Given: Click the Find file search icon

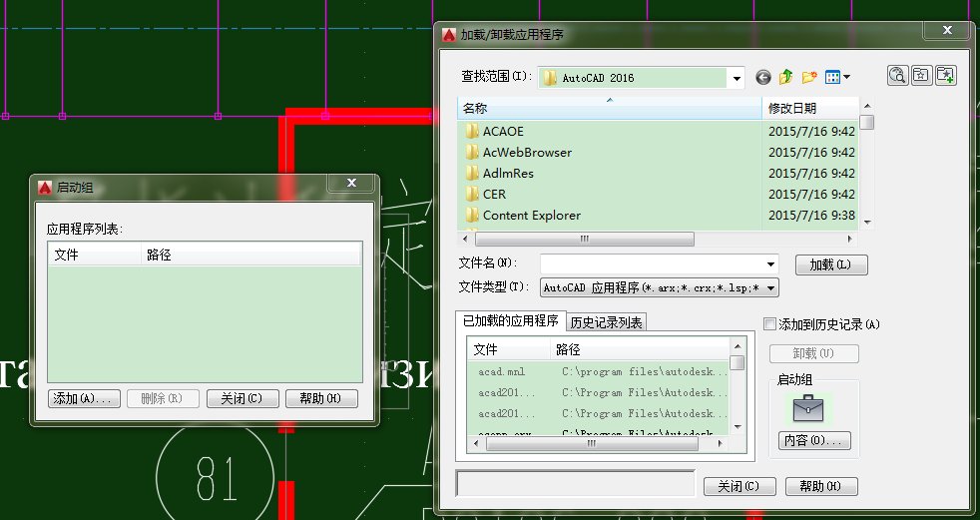Looking at the screenshot, I should coord(897,75).
